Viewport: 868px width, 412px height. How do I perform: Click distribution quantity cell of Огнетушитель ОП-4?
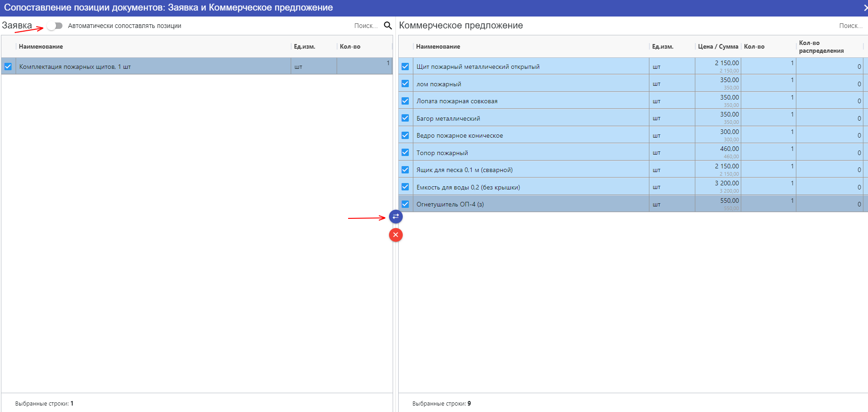(x=829, y=204)
